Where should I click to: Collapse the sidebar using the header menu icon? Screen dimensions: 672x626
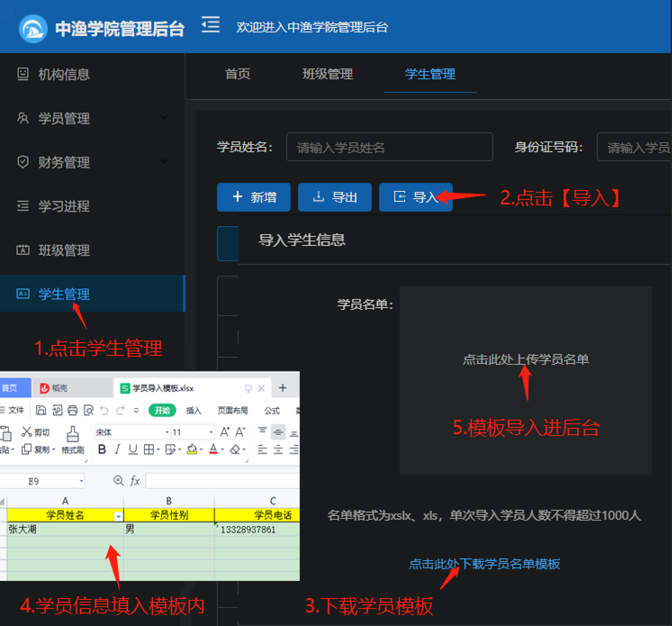pos(210,24)
